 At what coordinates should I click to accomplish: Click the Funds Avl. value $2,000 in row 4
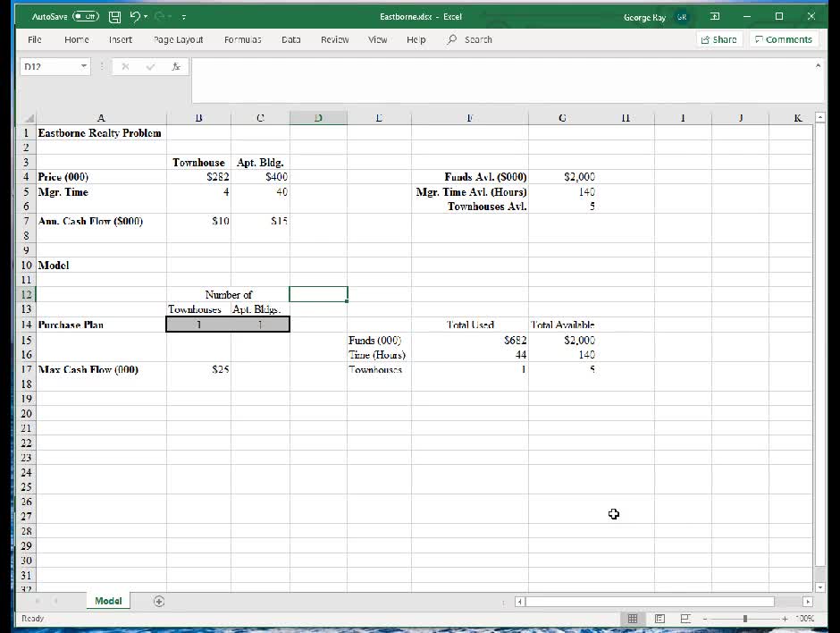[x=562, y=177]
